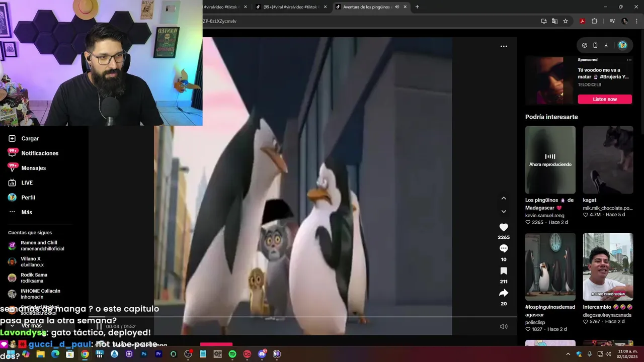Open Notificaciones in the sidebar
Viewport: 644px width, 362px height.
pos(33,153)
